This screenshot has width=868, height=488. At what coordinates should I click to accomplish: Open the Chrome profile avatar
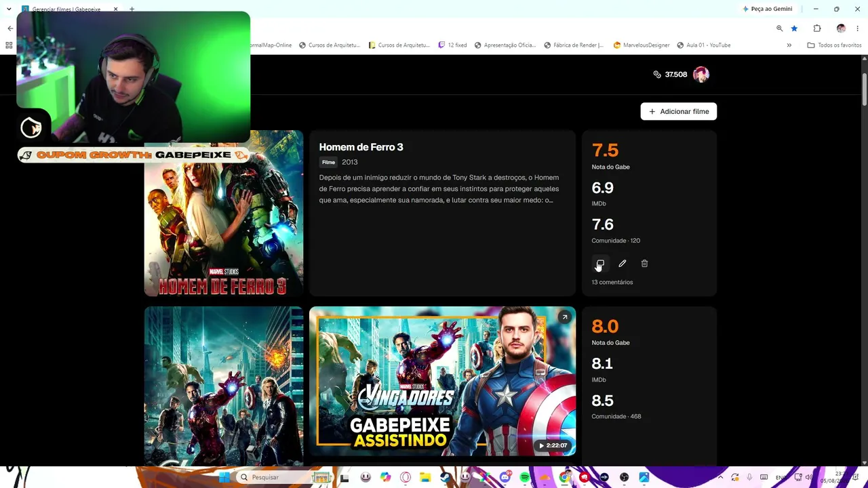[x=841, y=28]
